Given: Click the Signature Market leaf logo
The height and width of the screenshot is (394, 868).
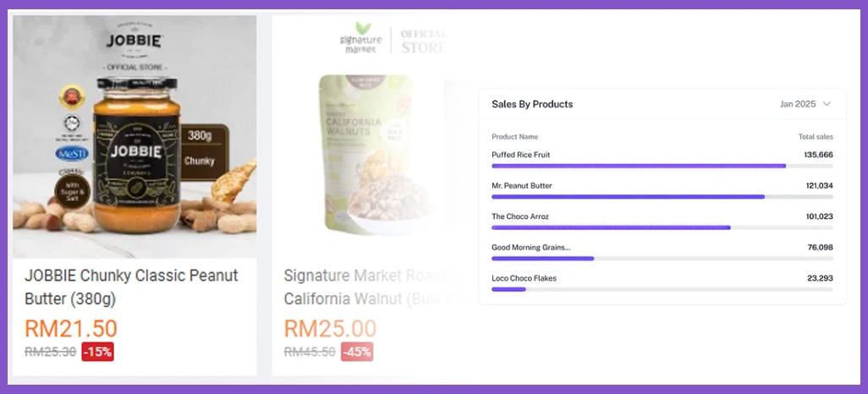Looking at the screenshot, I should (x=365, y=28).
